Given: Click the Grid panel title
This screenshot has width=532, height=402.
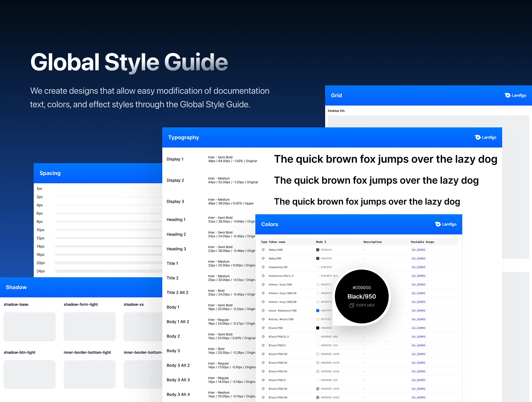Looking at the screenshot, I should [336, 95].
